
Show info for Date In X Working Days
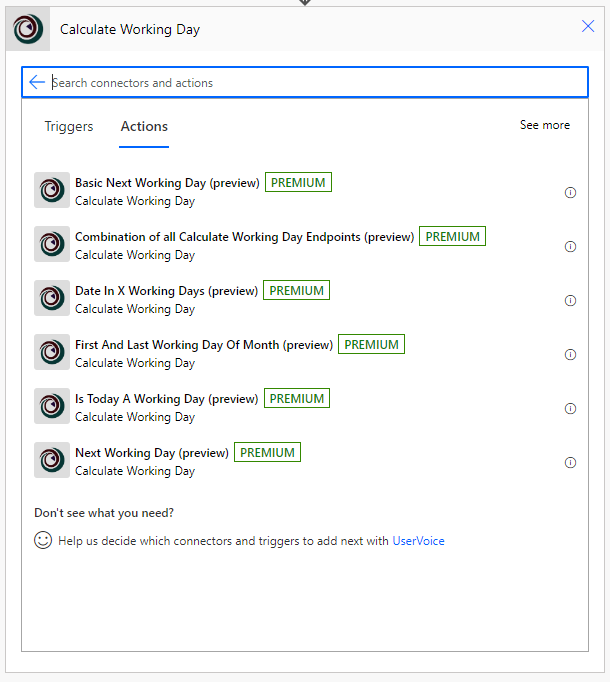pyautogui.click(x=570, y=301)
